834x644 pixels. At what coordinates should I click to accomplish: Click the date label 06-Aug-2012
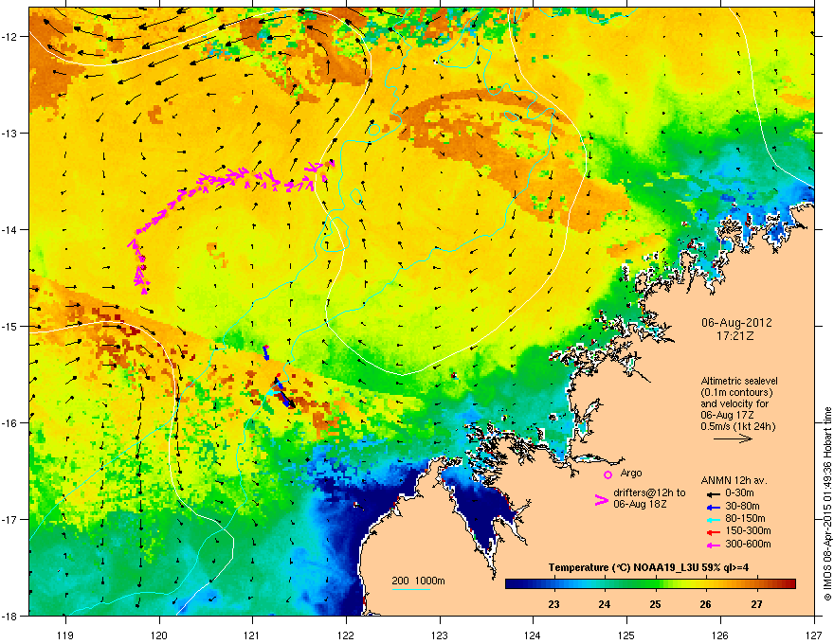(736, 323)
